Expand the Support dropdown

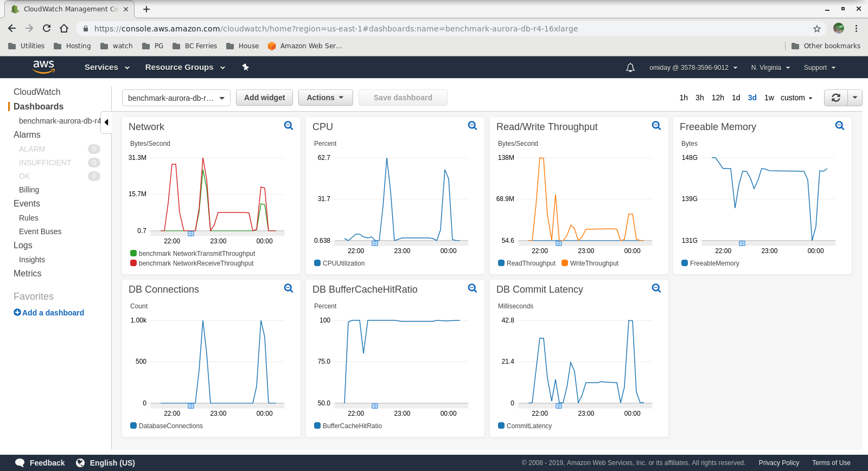[820, 68]
